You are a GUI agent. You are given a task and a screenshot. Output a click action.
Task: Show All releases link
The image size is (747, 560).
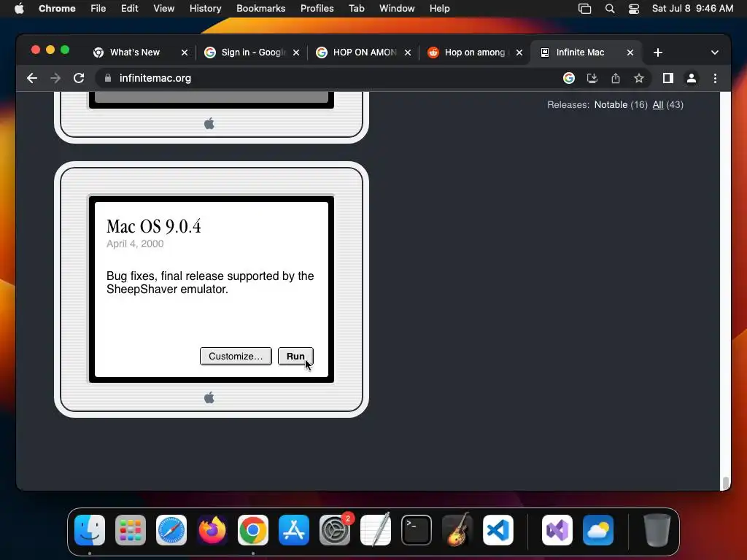tap(658, 105)
